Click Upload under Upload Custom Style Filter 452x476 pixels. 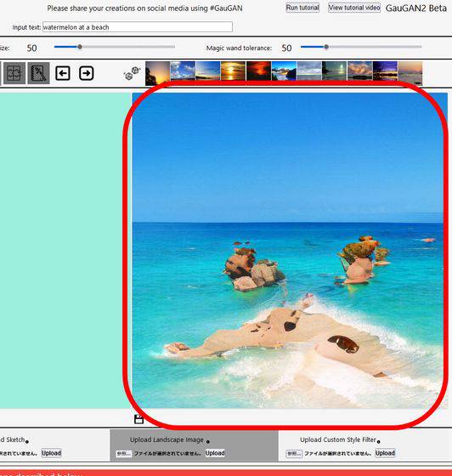[385, 453]
